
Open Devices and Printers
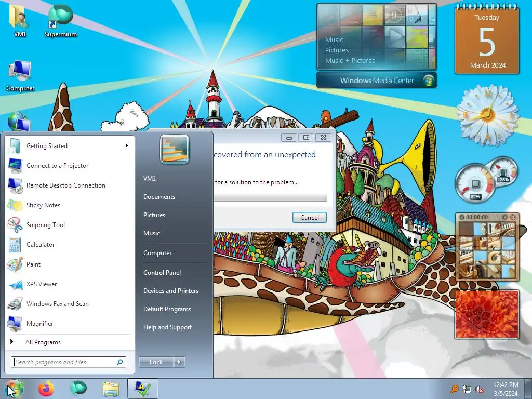pyautogui.click(x=170, y=291)
